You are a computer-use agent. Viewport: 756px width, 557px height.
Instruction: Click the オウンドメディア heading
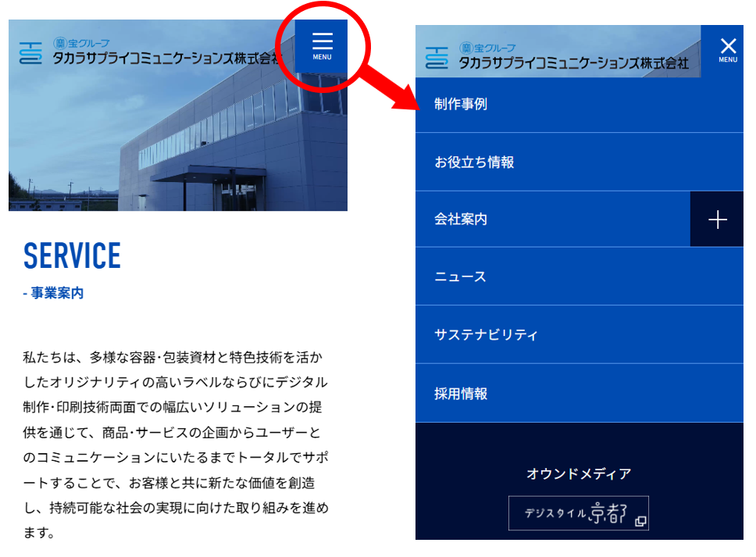point(578,473)
